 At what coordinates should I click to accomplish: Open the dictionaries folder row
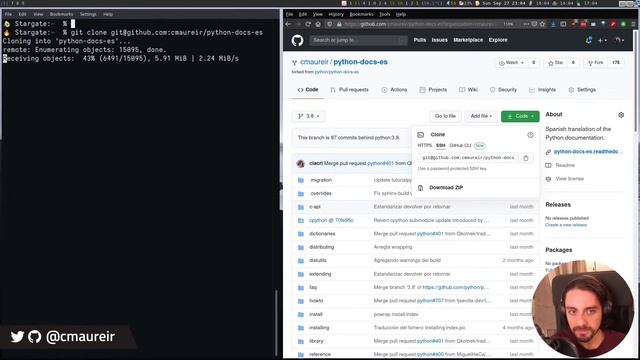click(415, 234)
